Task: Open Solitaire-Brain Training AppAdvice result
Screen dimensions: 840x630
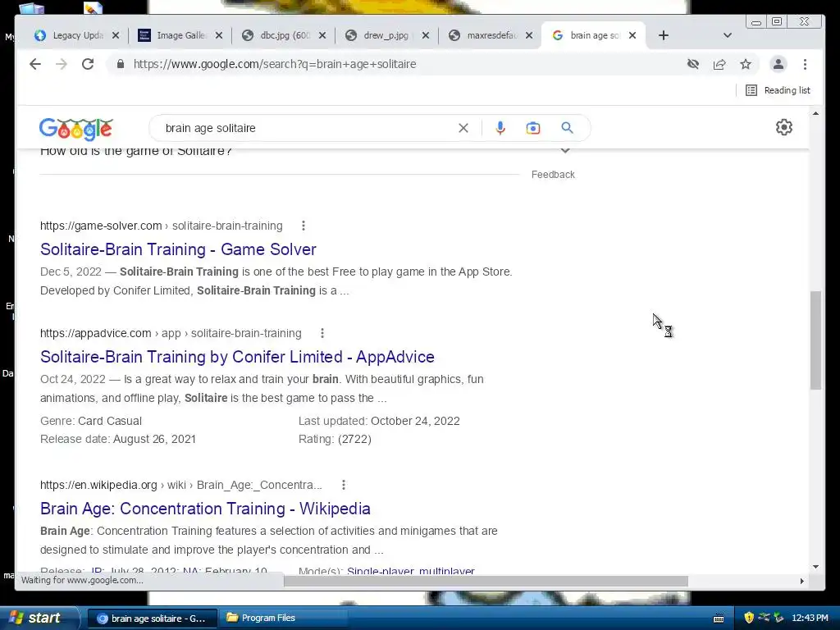Action: pyautogui.click(x=237, y=357)
